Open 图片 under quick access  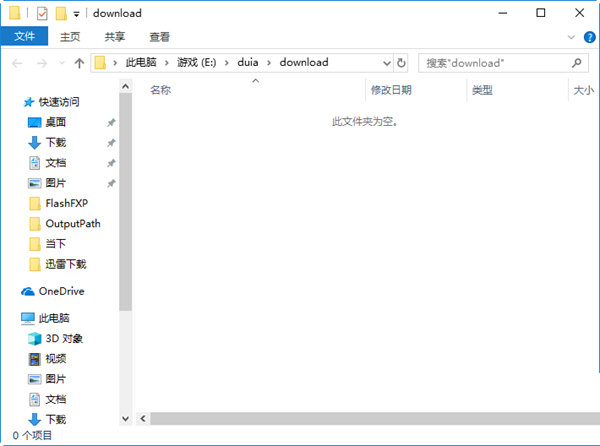tap(56, 183)
